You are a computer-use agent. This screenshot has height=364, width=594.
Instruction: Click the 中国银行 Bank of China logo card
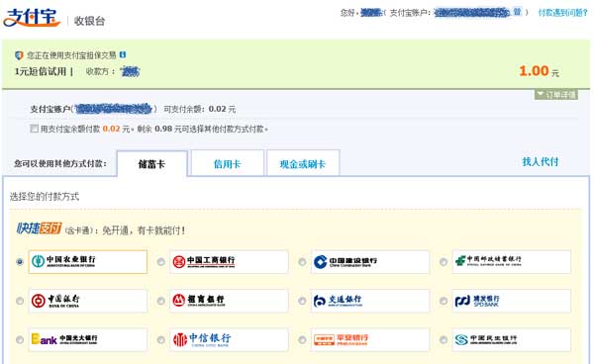click(87, 301)
